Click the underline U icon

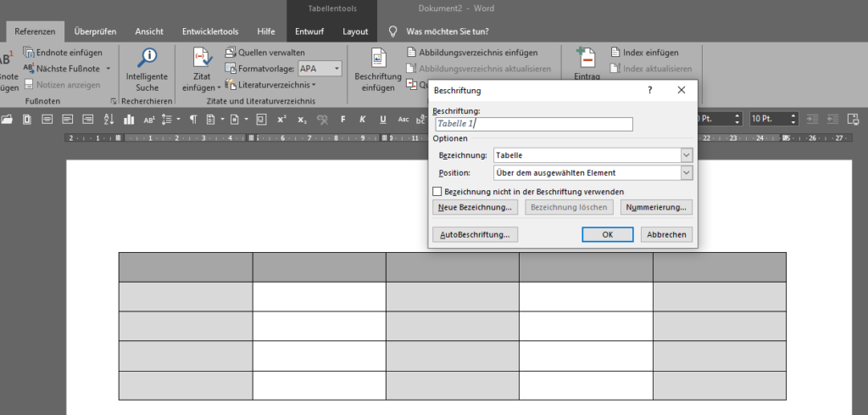pos(383,119)
